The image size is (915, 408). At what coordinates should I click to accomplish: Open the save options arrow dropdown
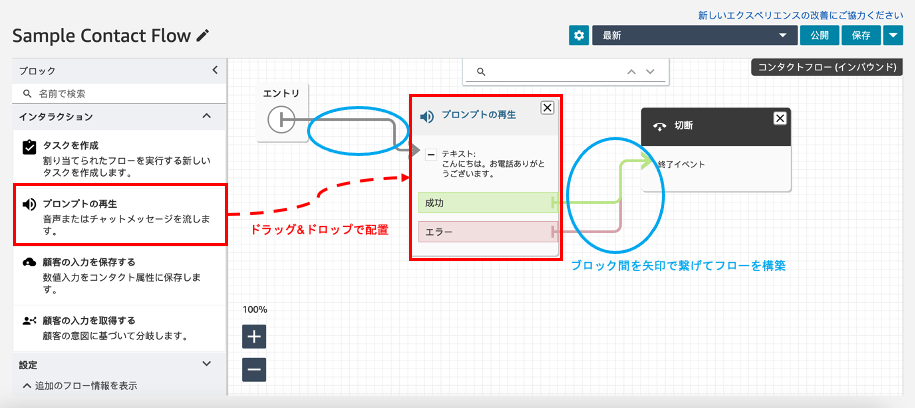[893, 36]
